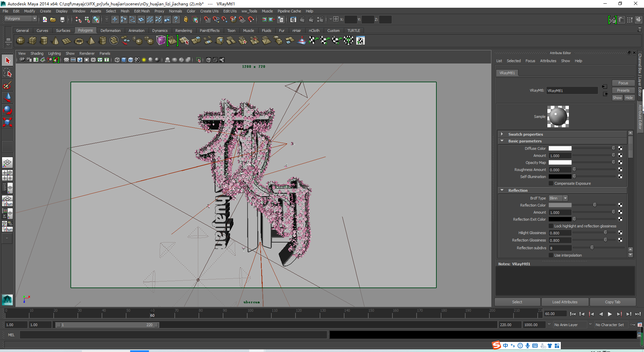Click the question mark help icon
Viewport: 644px width, 352px height.
176,20
